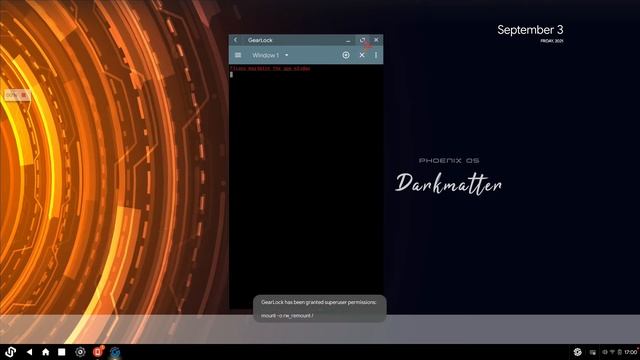This screenshot has width=640, height=360.
Task: Click the September 3 date widget
Action: tap(530, 33)
